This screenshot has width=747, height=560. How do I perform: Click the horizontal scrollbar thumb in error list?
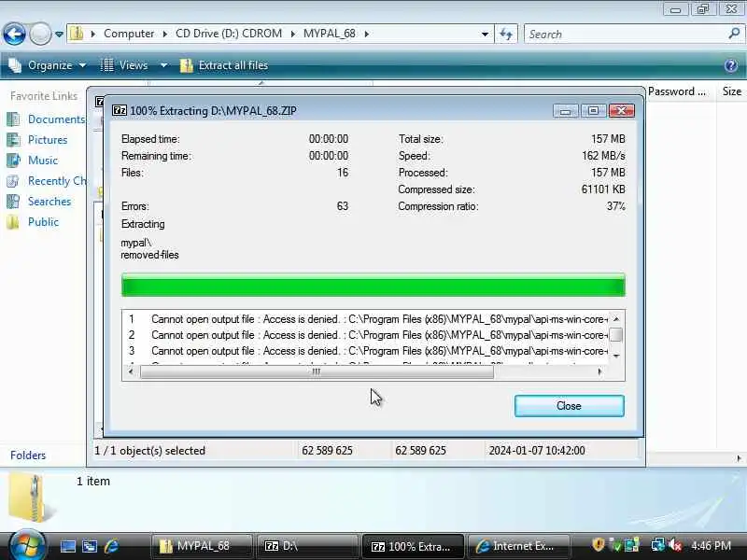(x=317, y=371)
